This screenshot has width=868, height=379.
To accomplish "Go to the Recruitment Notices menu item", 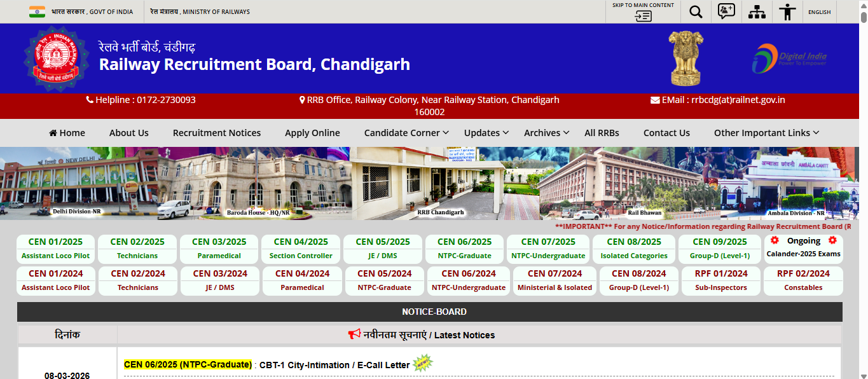I will coord(217,133).
